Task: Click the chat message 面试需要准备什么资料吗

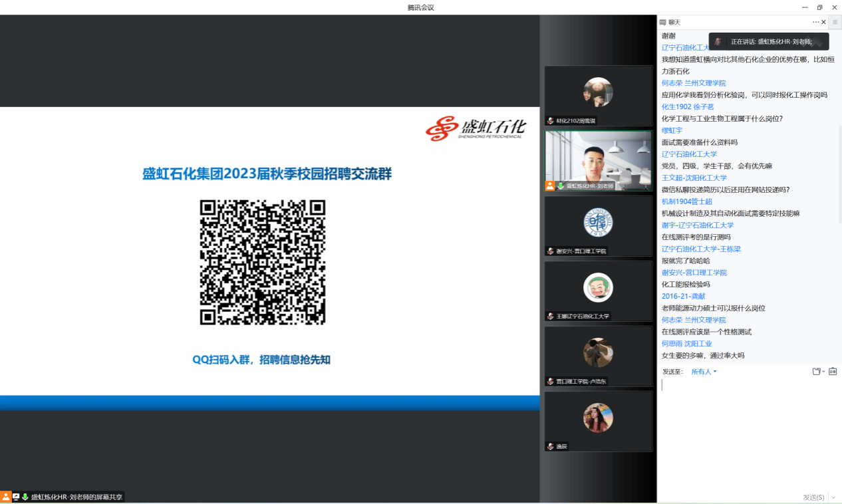Action: click(700, 142)
